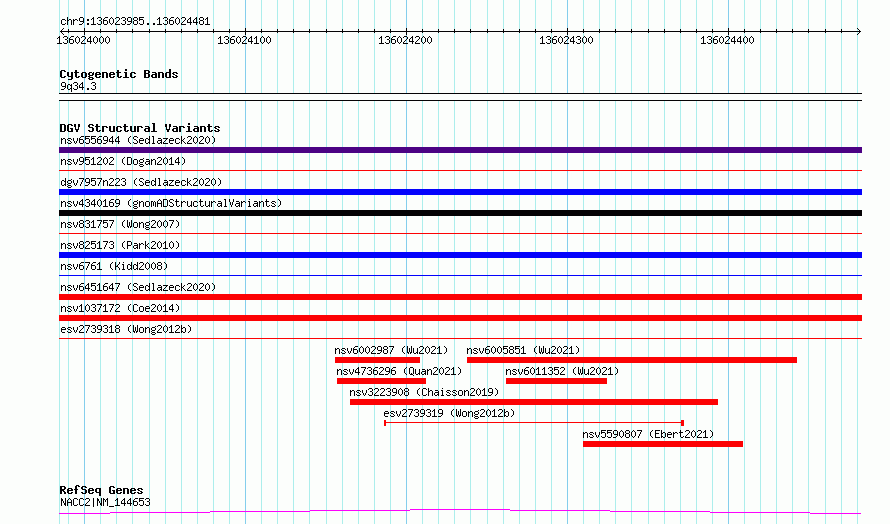Click the red bar of nsv6005851

[x=632, y=360]
